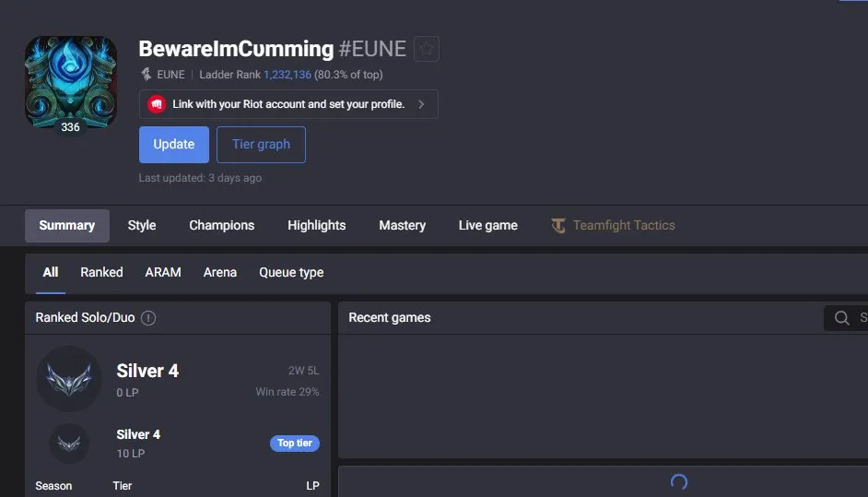The height and width of the screenshot is (497, 868).
Task: Filter games by Arena
Action: [220, 273]
